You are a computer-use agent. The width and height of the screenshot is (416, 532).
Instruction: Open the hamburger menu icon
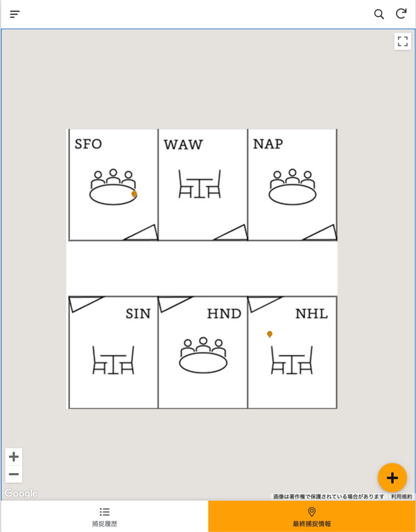(x=15, y=15)
